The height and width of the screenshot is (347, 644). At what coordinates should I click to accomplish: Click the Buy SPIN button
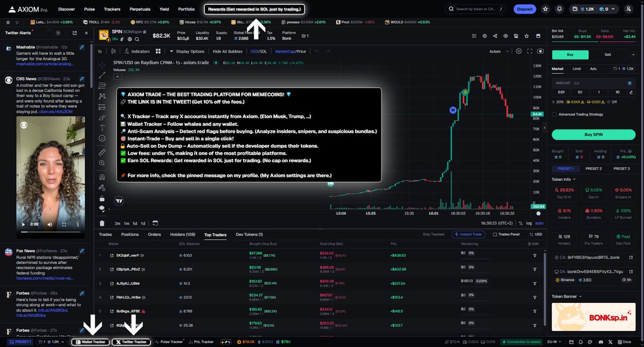(x=593, y=134)
